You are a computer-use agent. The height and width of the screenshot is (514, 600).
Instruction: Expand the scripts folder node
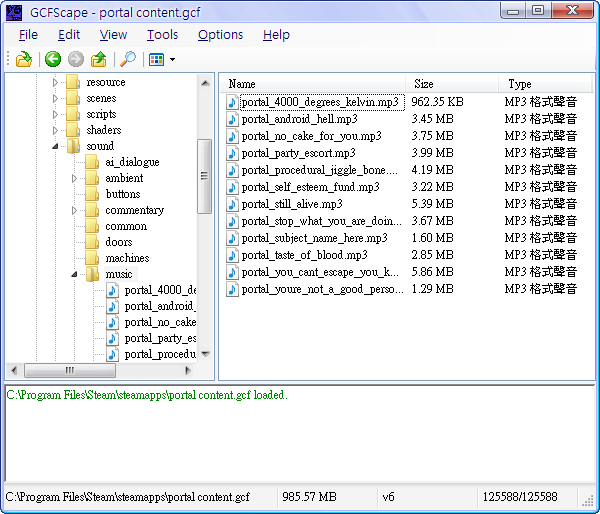[55, 114]
